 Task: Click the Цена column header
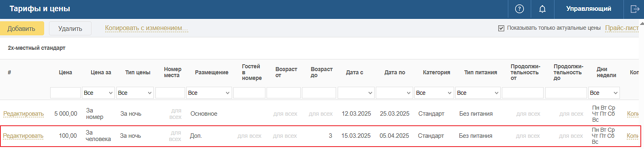tap(65, 72)
